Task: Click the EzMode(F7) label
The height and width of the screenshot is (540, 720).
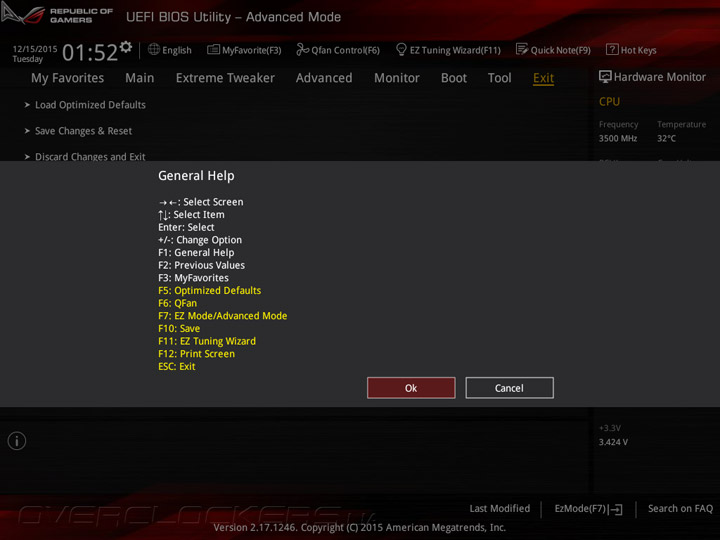Action: [x=580, y=509]
